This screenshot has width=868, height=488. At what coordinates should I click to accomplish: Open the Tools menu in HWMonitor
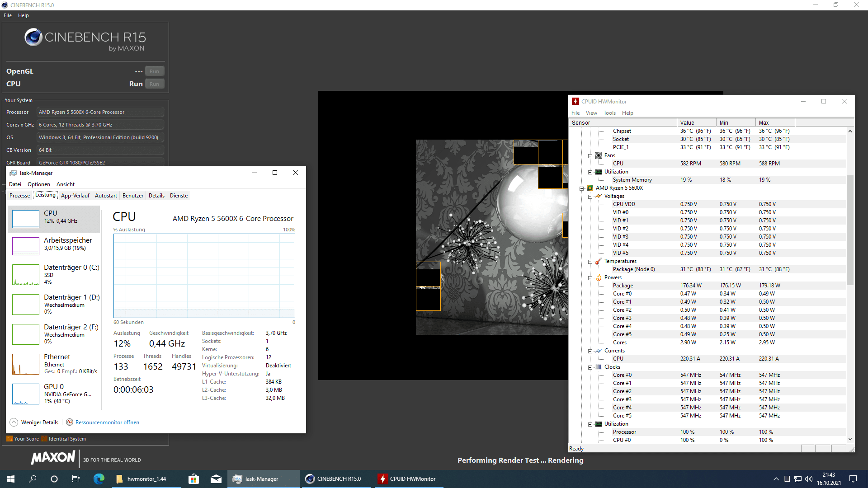coord(609,113)
